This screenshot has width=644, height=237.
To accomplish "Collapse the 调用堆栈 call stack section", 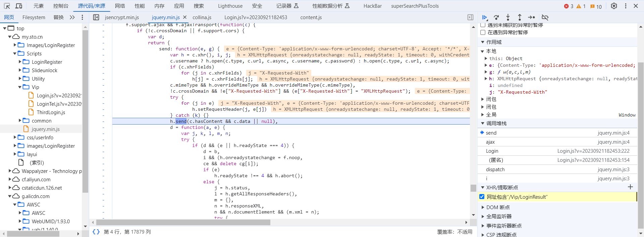I will 483,123.
